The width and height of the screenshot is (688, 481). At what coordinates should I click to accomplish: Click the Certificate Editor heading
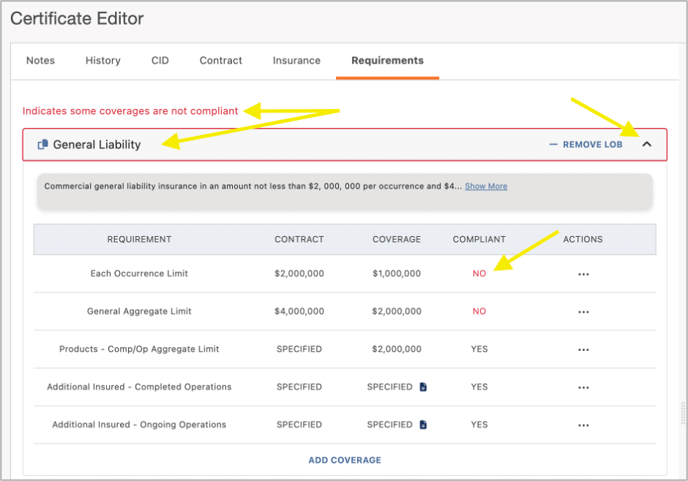tap(77, 18)
